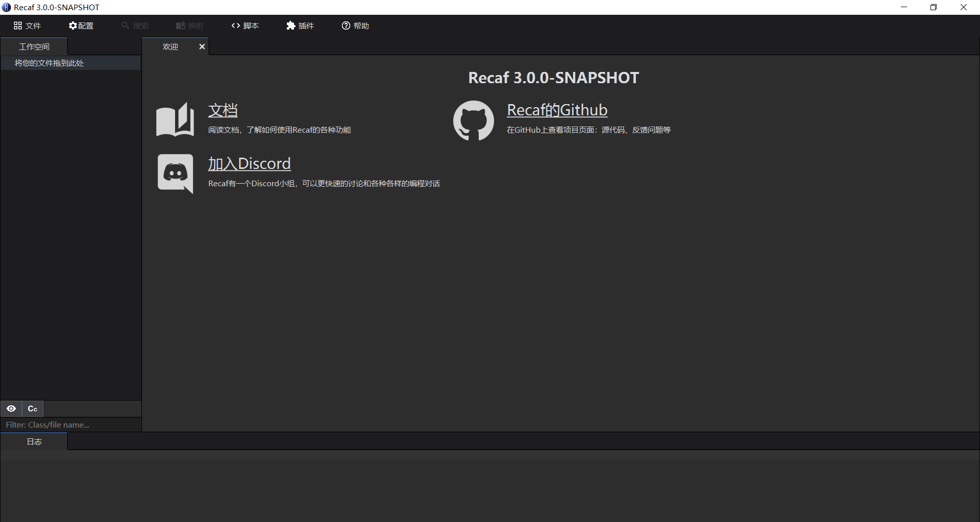The width and height of the screenshot is (980, 522).
Task: Focus the Filter Class/file name field
Action: tap(71, 425)
